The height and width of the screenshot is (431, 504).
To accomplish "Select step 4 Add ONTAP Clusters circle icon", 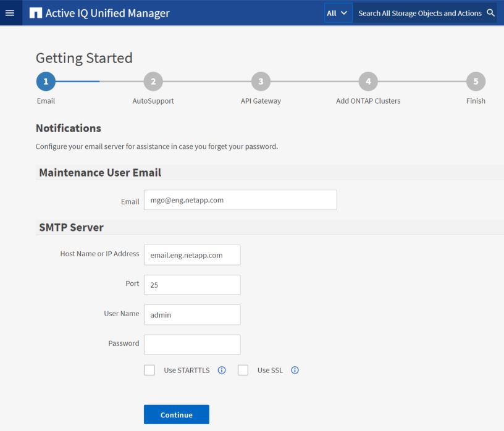I will 368,81.
